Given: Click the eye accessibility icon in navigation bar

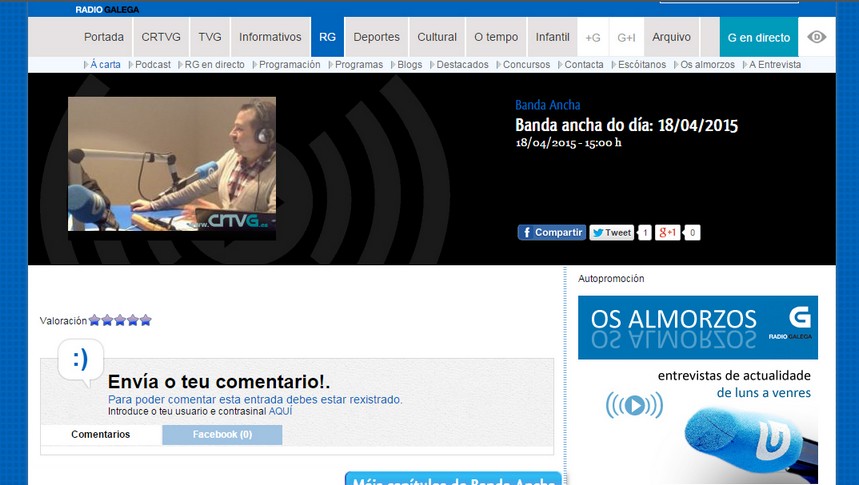Looking at the screenshot, I should click(x=816, y=37).
